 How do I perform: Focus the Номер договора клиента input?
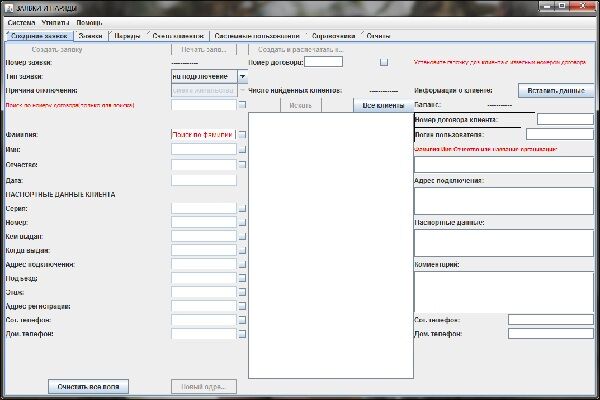565,119
